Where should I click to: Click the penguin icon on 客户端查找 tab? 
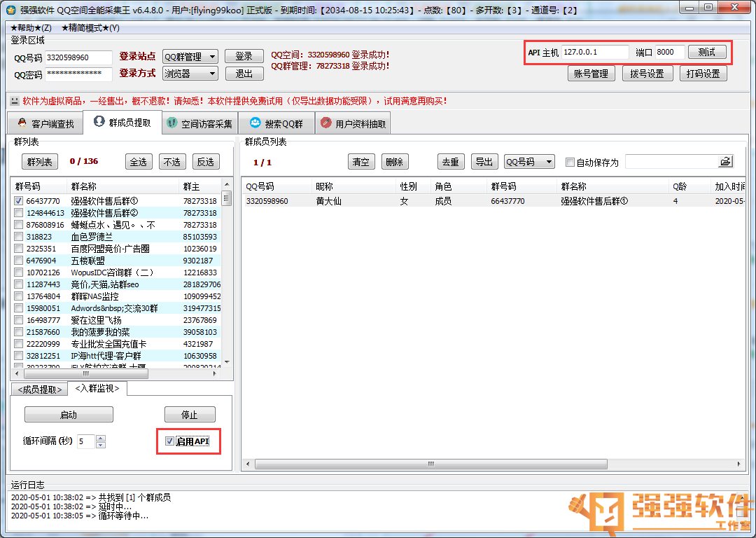pyautogui.click(x=22, y=123)
